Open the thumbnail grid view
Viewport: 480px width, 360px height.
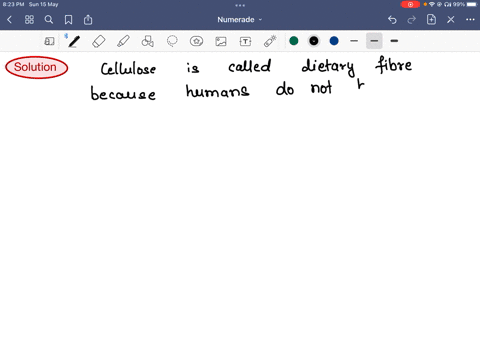[x=29, y=20]
